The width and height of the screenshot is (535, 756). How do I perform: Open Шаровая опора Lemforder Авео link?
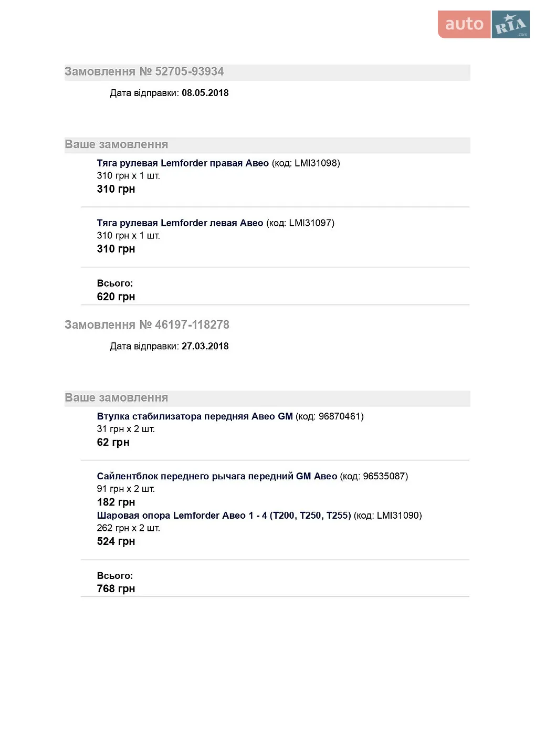tap(224, 516)
